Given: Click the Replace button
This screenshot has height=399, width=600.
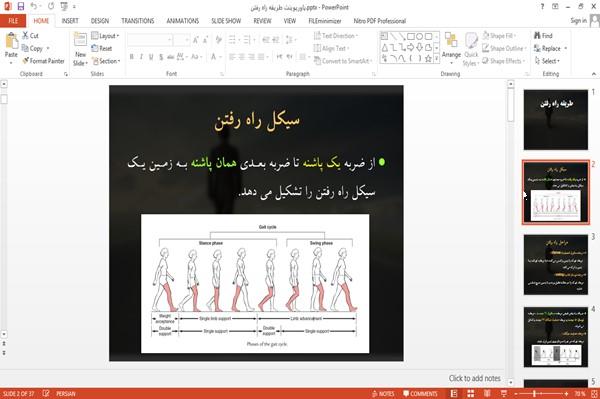Looking at the screenshot, I should coord(550,49).
